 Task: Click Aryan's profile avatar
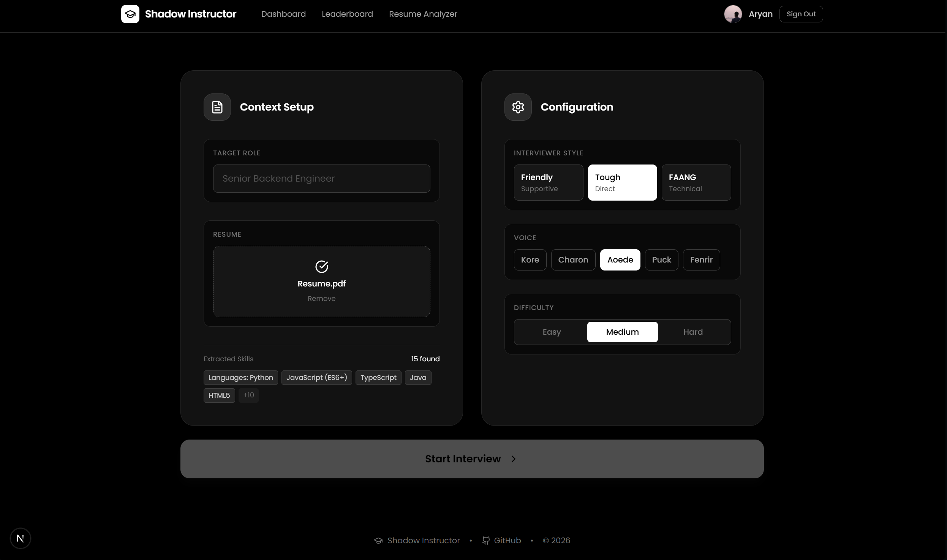733,14
